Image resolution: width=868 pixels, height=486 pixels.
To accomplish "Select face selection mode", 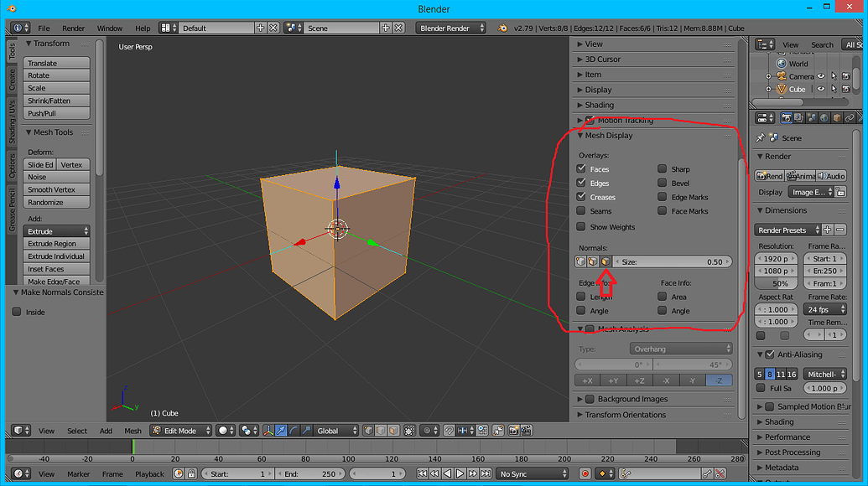I will pos(393,430).
